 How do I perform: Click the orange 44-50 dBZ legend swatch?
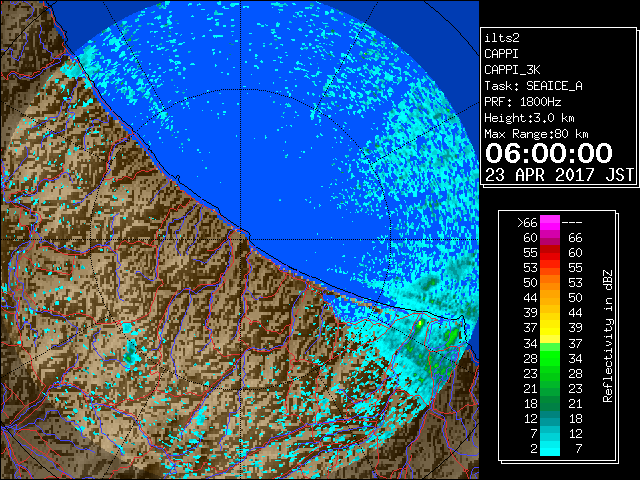point(550,298)
